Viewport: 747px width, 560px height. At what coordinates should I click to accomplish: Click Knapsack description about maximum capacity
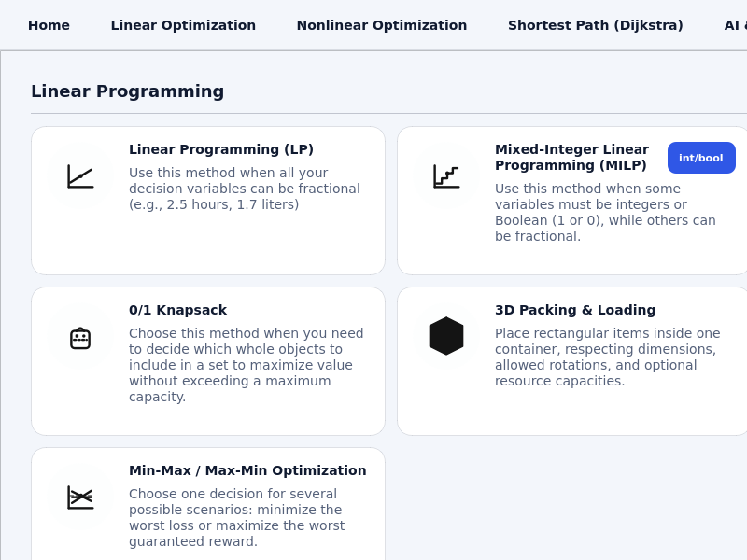(x=247, y=365)
